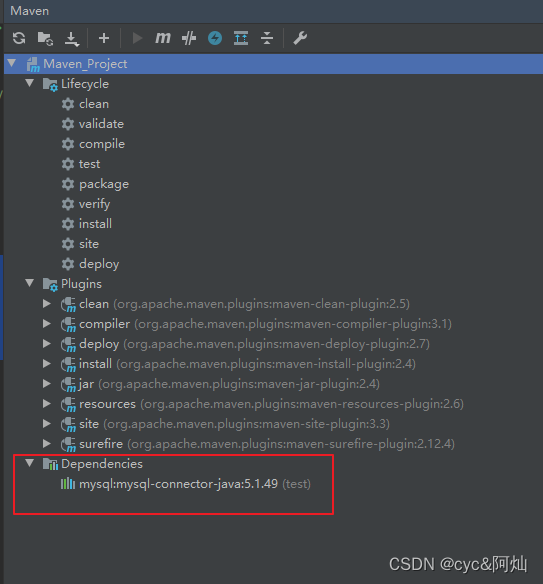Expand the deploy plugin node
This screenshot has width=543, height=584.
[47, 343]
